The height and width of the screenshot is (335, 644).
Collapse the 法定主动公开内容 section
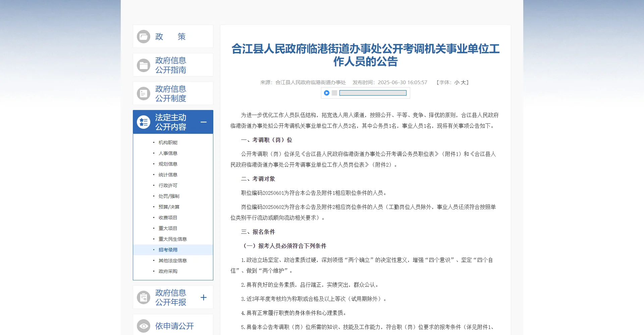tap(204, 122)
